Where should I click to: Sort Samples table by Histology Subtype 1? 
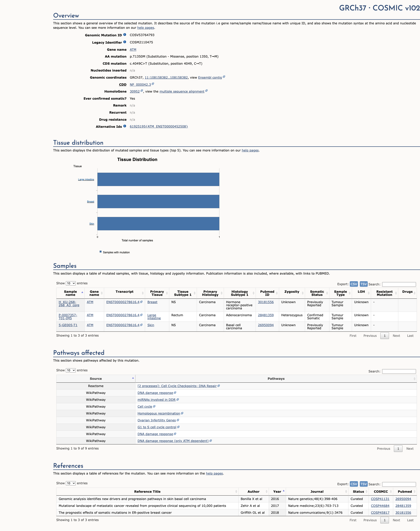pyautogui.click(x=239, y=293)
